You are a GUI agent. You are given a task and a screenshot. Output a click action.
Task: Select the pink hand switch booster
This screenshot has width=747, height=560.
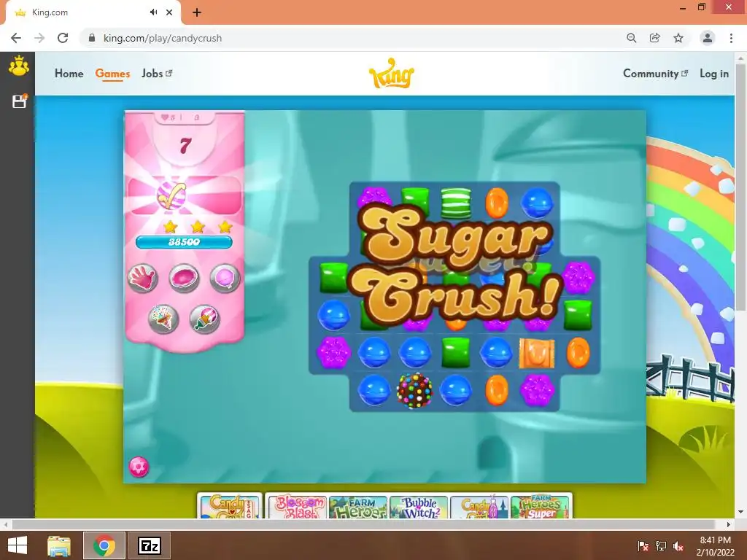pyautogui.click(x=142, y=278)
